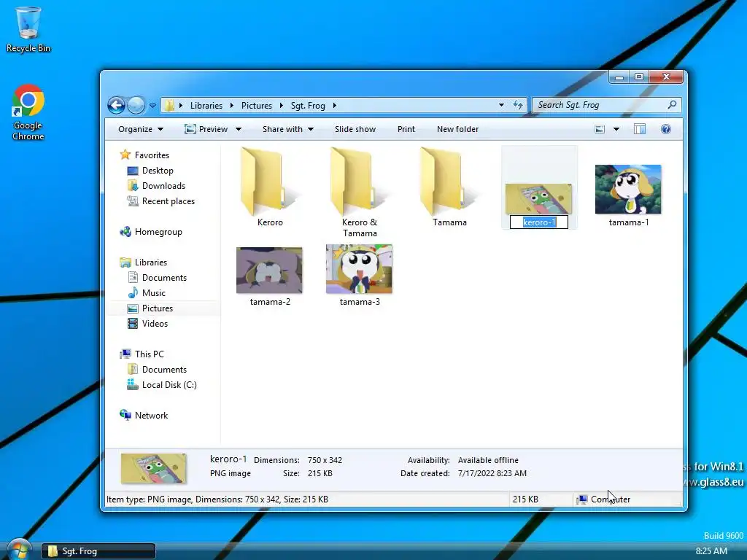Toggle the preview pane icon

[639, 129]
